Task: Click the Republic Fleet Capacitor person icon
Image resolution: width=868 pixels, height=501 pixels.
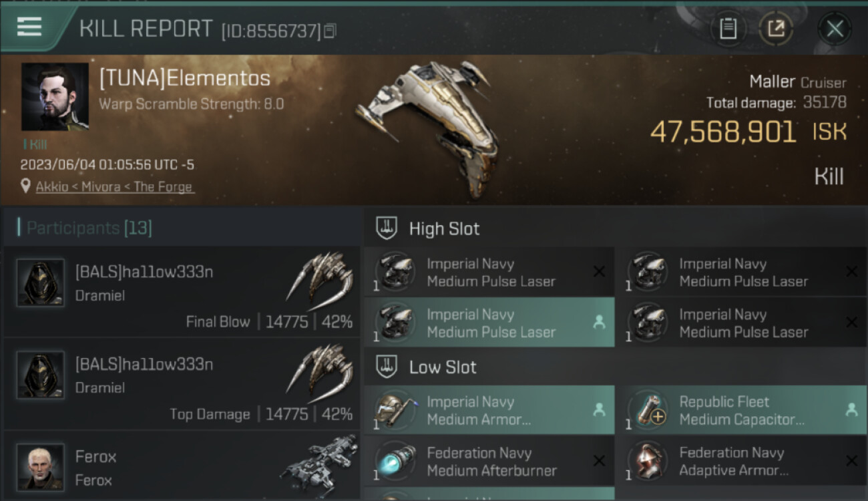Action: pos(851,410)
